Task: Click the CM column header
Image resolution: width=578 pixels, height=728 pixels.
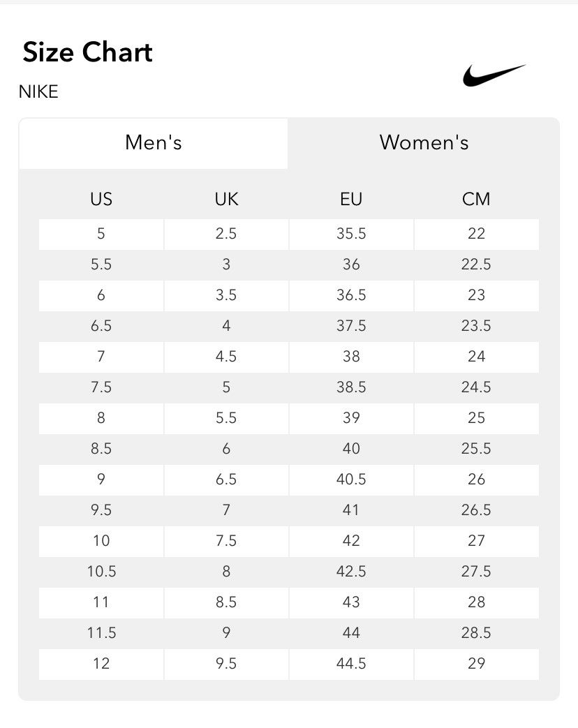Action: coord(476,199)
